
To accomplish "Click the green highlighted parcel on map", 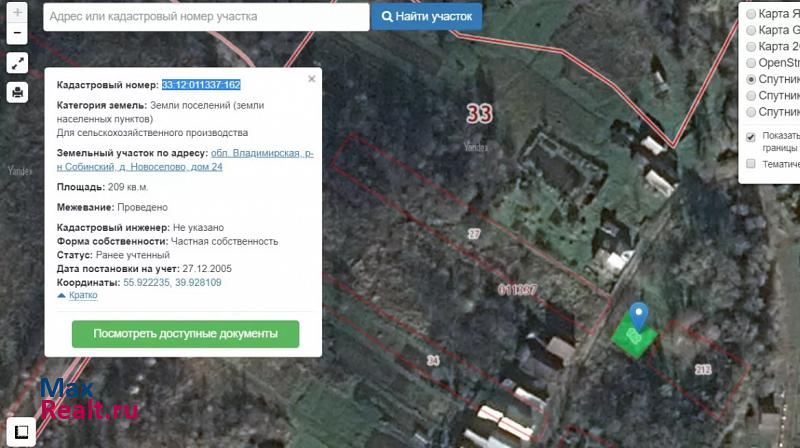I will click(634, 337).
